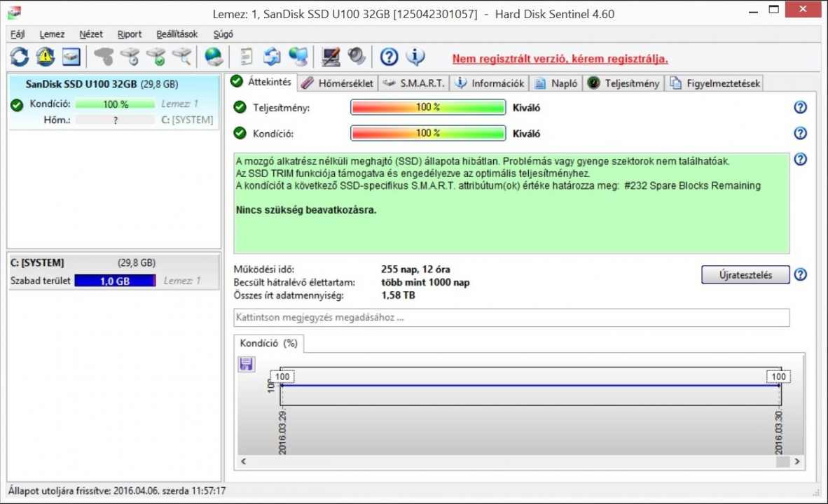
Task: Switch to the S.M.A.R.T. tab
Action: 414,83
